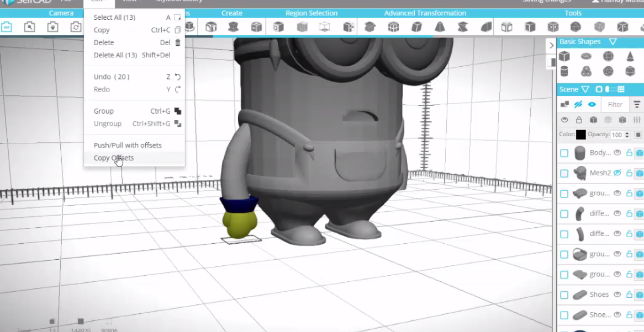Select the Mesh2 row name
This screenshot has width=644, height=332.
click(600, 173)
